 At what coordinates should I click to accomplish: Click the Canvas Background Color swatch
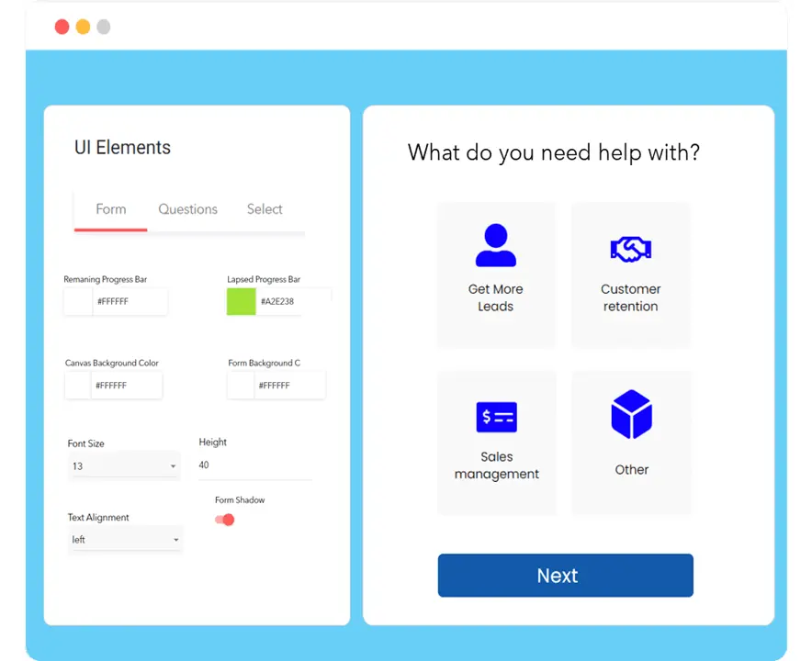coord(76,385)
